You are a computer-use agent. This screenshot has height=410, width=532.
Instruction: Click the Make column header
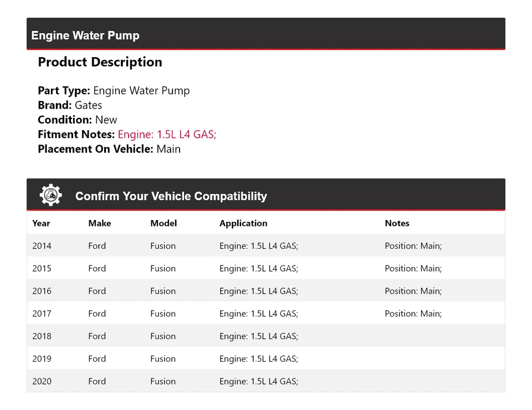[x=99, y=223]
